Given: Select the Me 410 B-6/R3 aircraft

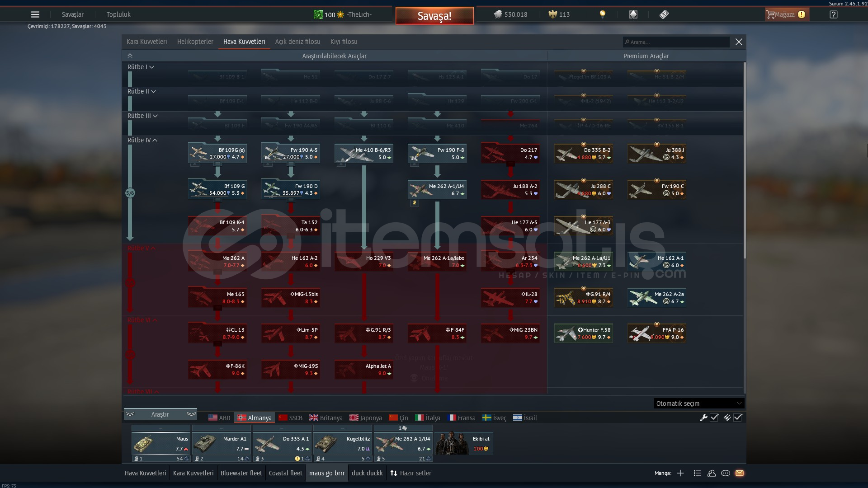Looking at the screenshot, I should (x=364, y=154).
